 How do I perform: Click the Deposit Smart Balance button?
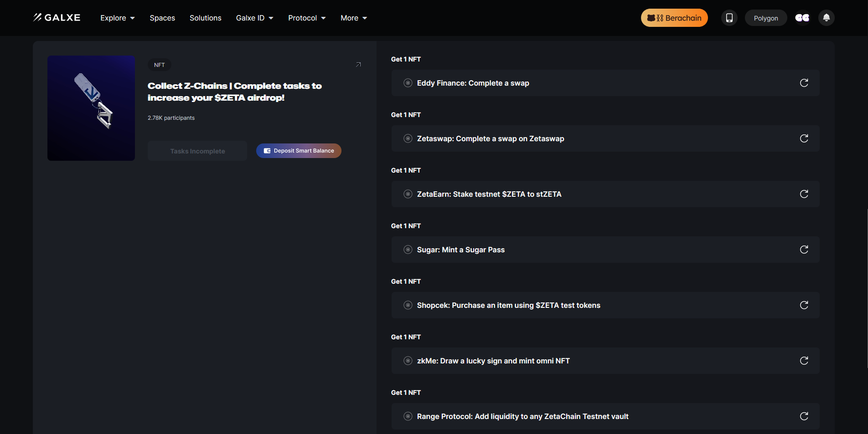(x=299, y=151)
